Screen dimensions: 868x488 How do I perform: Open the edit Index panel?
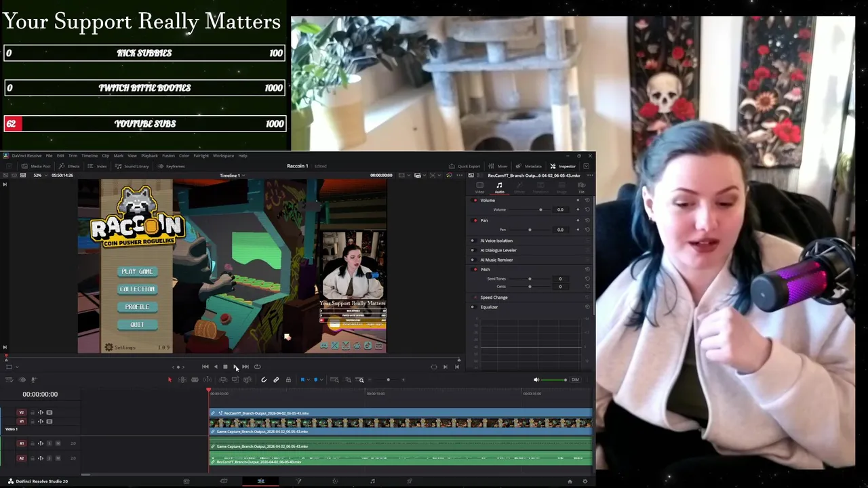coord(97,166)
